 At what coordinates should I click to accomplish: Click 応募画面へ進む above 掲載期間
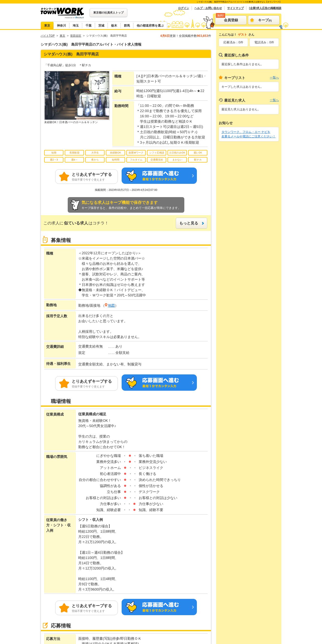tap(159, 176)
